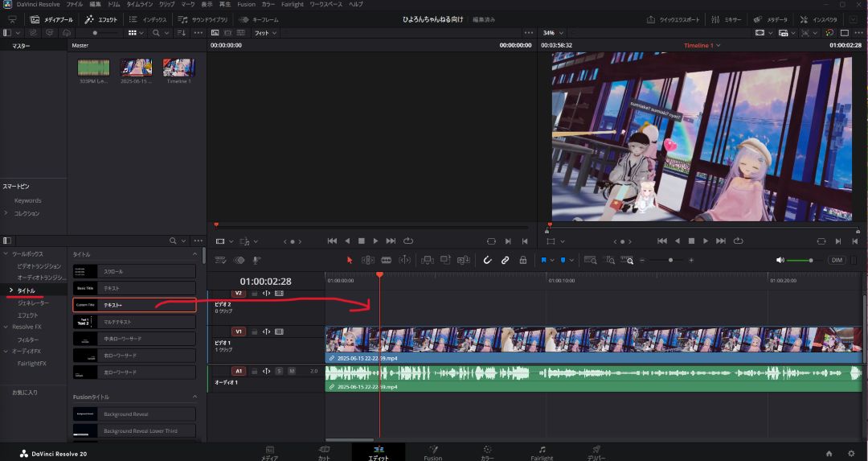Collapse the タイトル section in effects list
The image size is (868, 461).
[x=194, y=254]
